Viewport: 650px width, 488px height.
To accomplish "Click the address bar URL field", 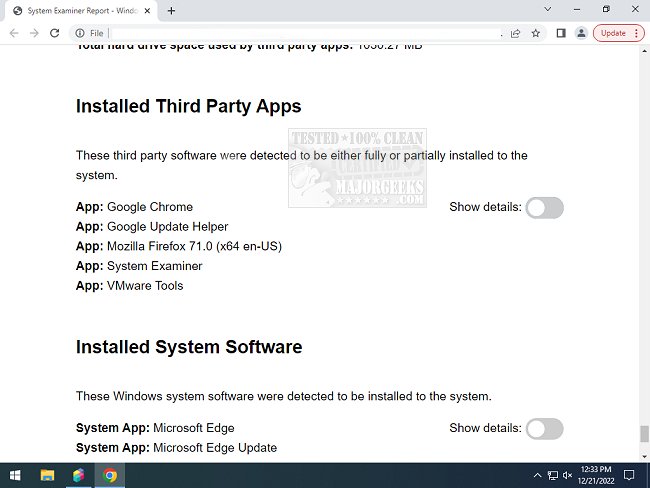I will [x=300, y=33].
